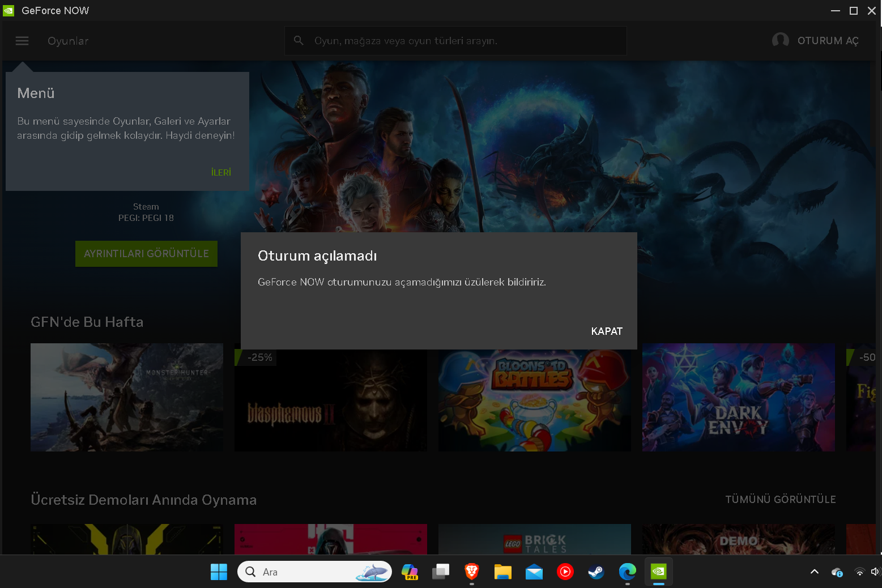Screen dimensions: 882x588
Task: Click the "GFN'de Bu Hafta" heading
Action: [x=87, y=322]
